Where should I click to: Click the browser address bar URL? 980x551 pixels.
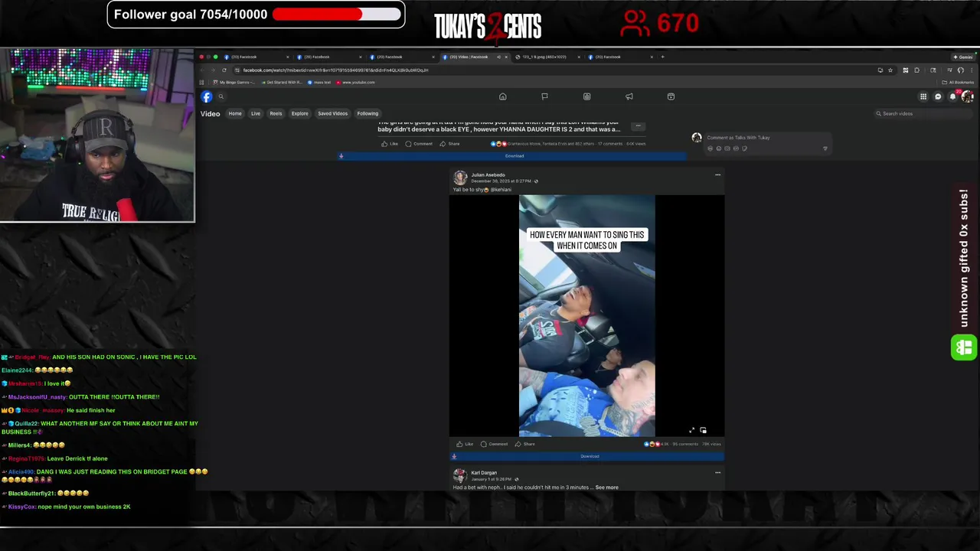pyautogui.click(x=335, y=70)
